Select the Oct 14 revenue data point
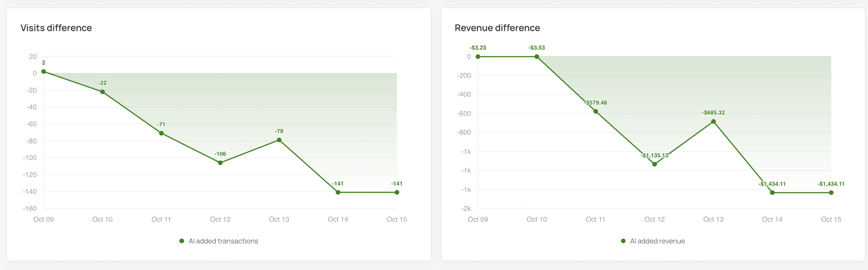Screen dimensions: 868x270 [772, 193]
